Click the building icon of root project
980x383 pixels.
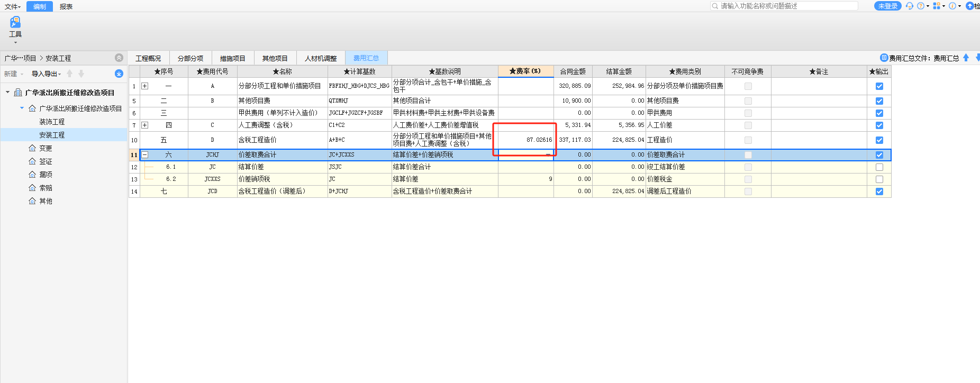(x=18, y=93)
